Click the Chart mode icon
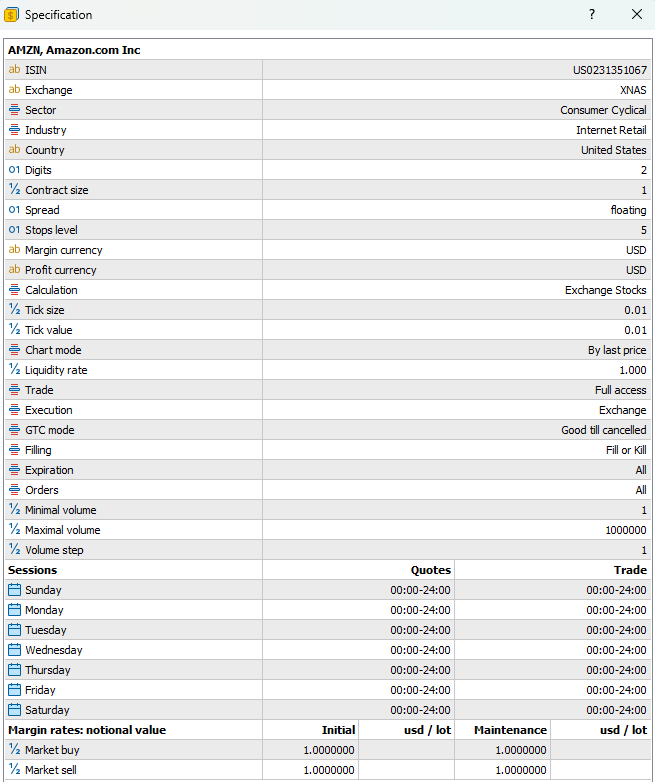The image size is (655, 782). point(14,350)
